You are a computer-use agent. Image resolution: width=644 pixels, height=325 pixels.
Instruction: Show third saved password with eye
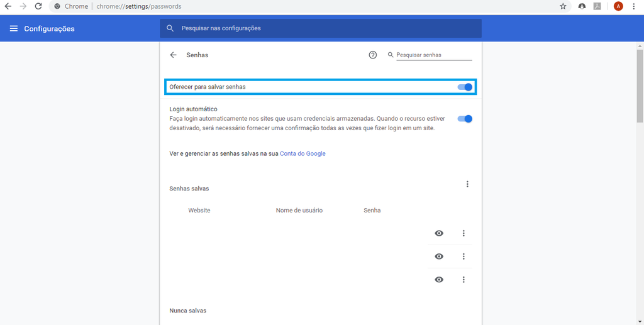pyautogui.click(x=439, y=280)
